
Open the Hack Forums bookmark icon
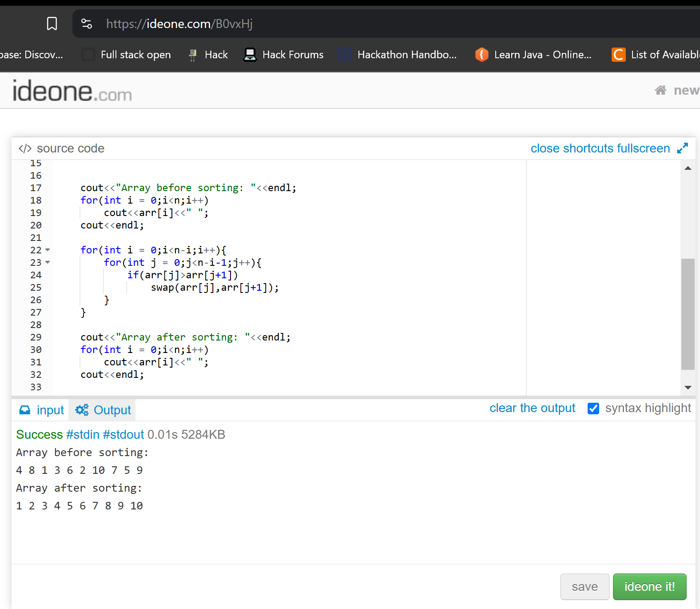pyautogui.click(x=250, y=55)
